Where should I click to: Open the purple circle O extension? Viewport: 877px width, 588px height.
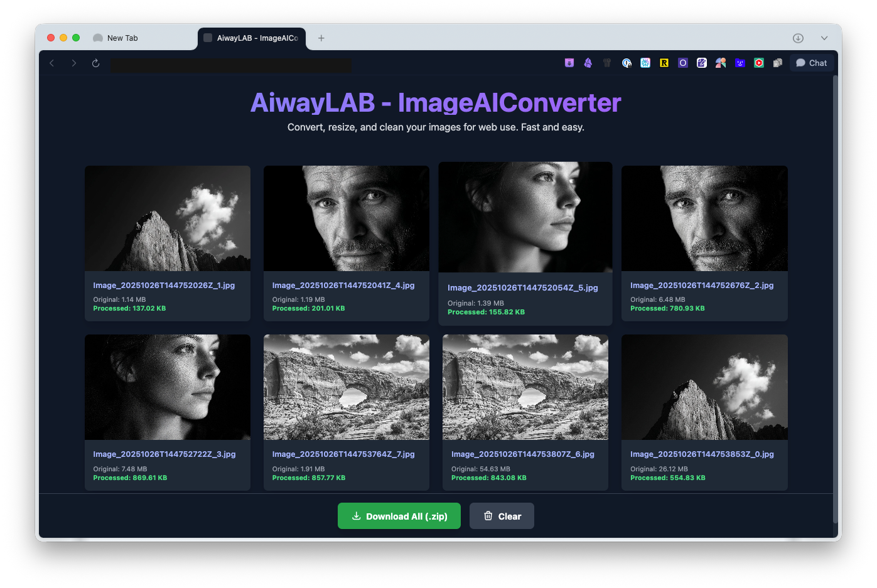point(683,63)
